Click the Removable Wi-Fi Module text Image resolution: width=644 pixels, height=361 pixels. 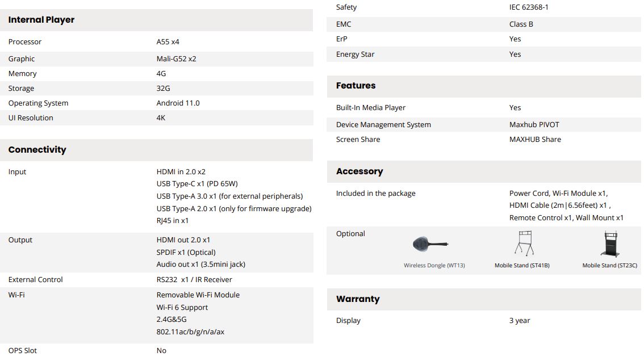[198, 295]
